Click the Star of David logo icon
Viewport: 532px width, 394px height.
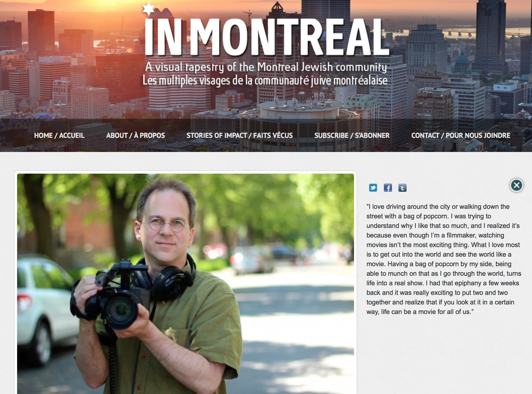pos(148,8)
